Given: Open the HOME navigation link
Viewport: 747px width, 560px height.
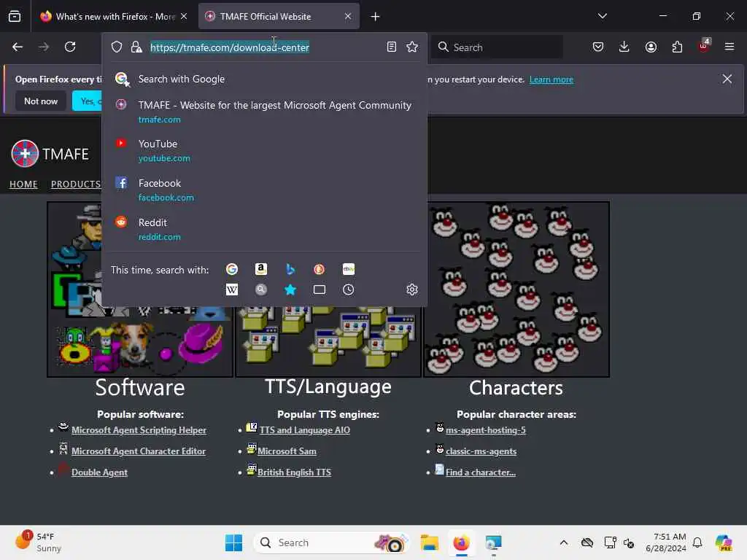Looking at the screenshot, I should coord(23,184).
